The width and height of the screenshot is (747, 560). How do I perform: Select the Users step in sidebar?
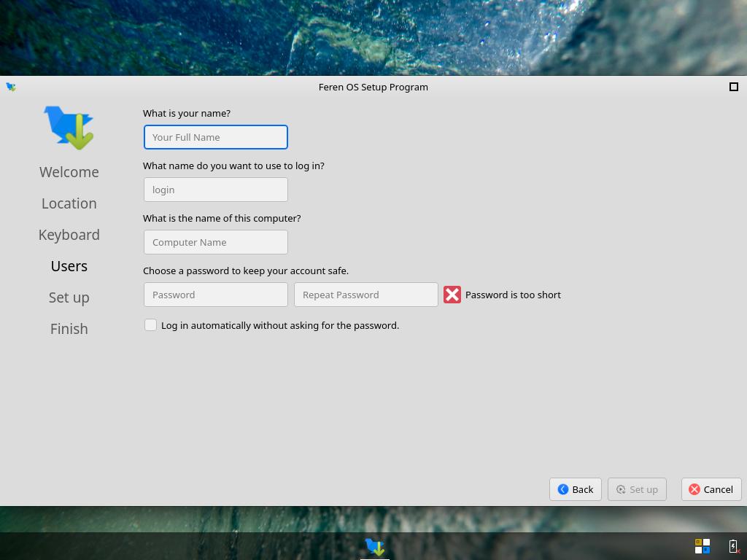[69, 266]
